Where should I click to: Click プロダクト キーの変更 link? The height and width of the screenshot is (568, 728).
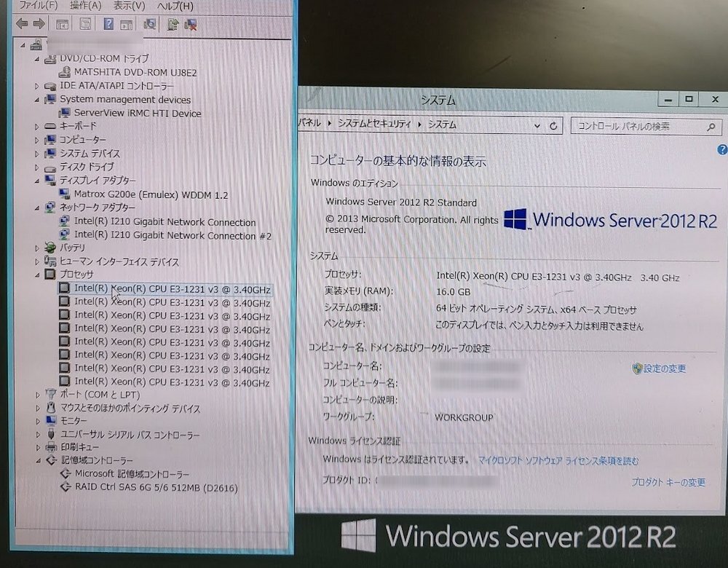[x=668, y=483]
